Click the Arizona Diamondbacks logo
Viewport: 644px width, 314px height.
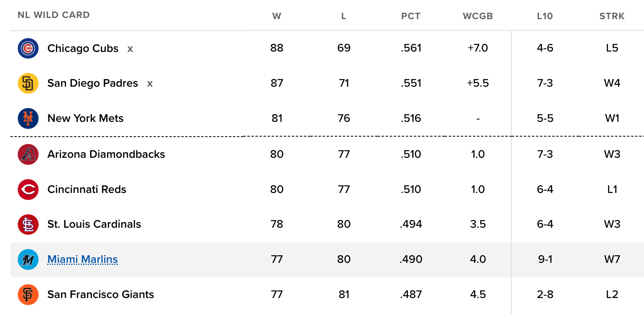(x=28, y=154)
